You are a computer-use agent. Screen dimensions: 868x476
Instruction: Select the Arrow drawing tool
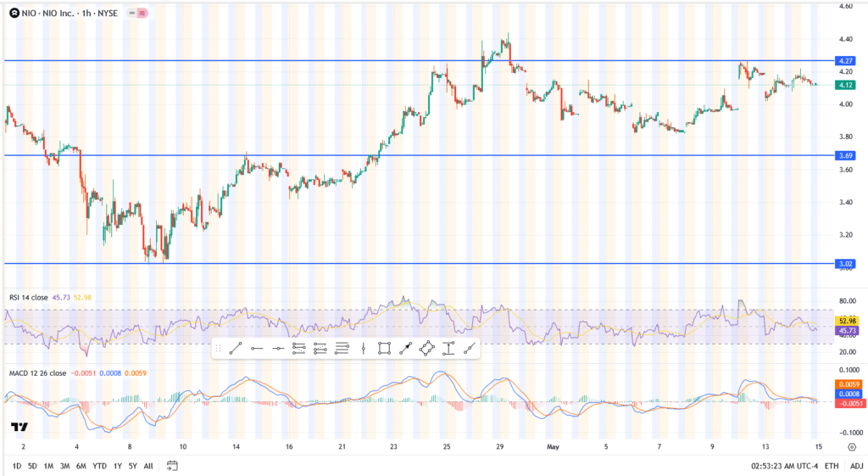click(406, 349)
